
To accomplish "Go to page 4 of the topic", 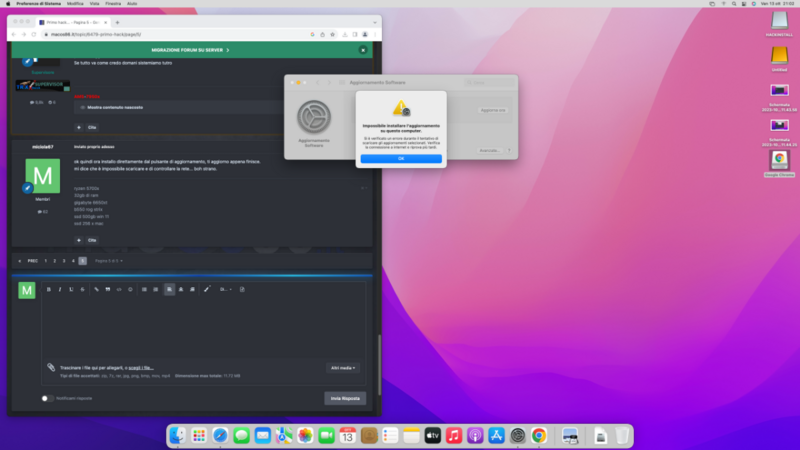I will (73, 261).
